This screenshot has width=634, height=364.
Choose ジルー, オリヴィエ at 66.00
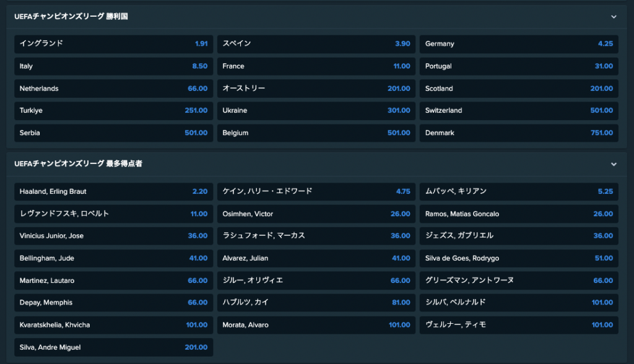[x=316, y=280]
